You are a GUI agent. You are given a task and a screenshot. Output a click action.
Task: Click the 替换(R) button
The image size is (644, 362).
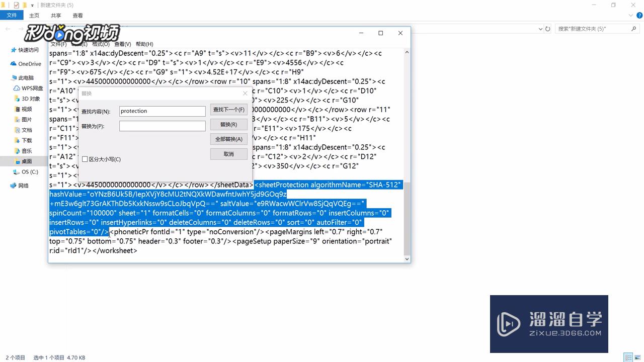click(229, 124)
